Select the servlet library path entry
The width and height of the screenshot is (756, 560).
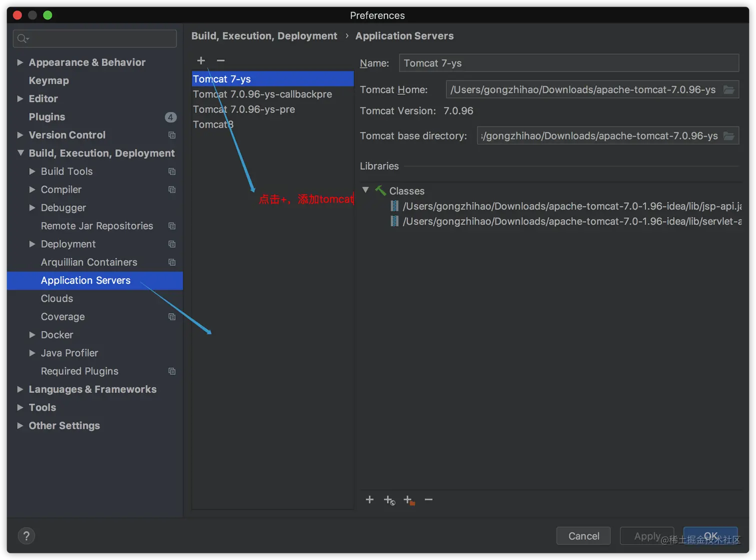(572, 221)
